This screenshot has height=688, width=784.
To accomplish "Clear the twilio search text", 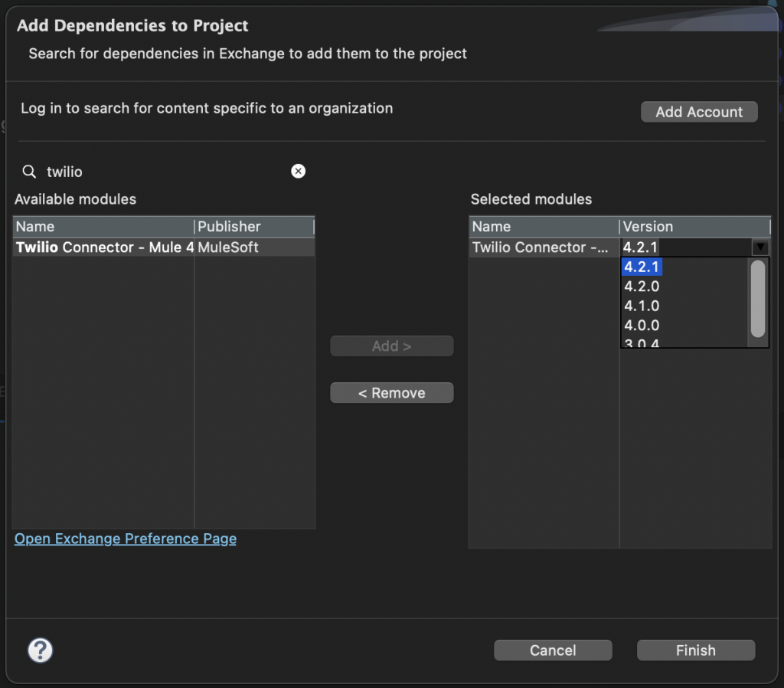I will tap(298, 171).
